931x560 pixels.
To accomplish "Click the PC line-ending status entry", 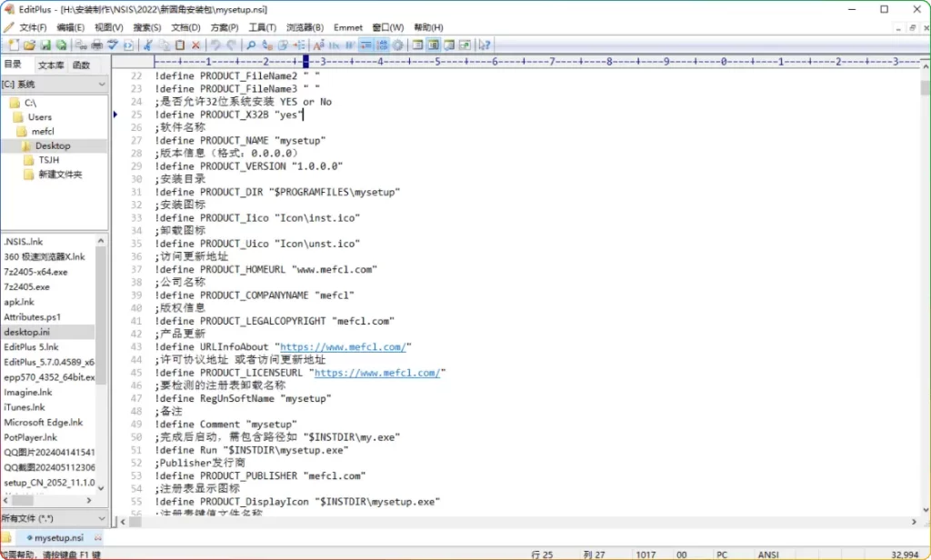I will [721, 555].
